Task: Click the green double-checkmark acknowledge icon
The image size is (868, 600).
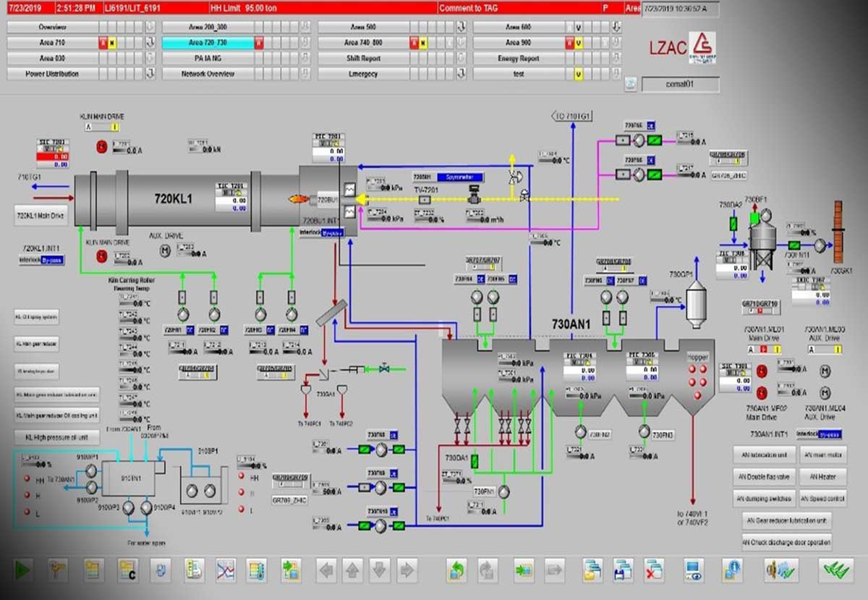Action: (x=835, y=570)
